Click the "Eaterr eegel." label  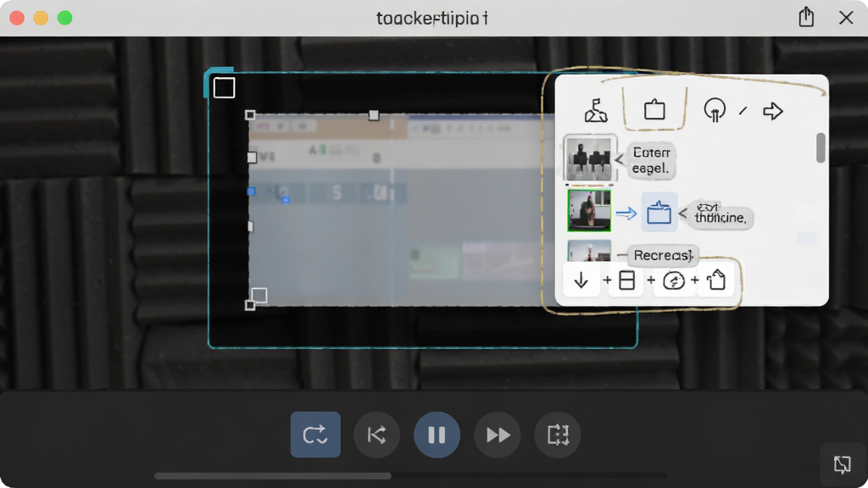coord(651,160)
